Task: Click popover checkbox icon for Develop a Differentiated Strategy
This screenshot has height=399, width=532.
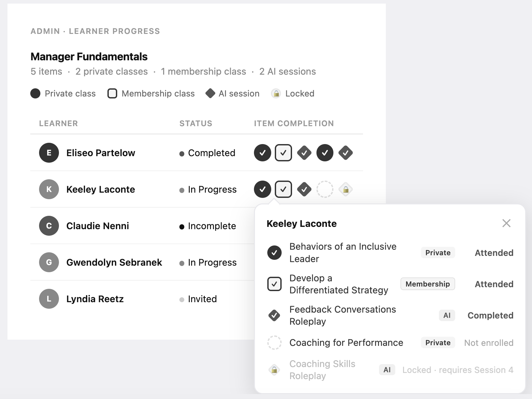Action: coord(274,284)
